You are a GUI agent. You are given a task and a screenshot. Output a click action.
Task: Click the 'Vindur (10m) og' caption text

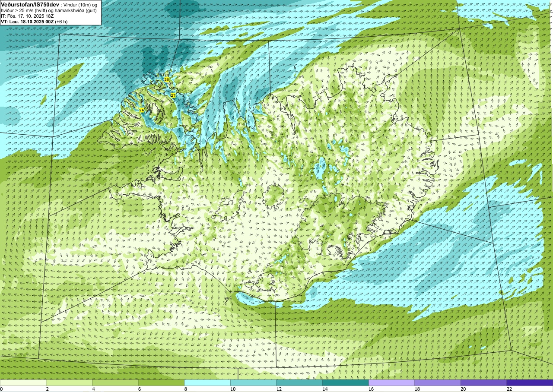(x=80, y=4)
